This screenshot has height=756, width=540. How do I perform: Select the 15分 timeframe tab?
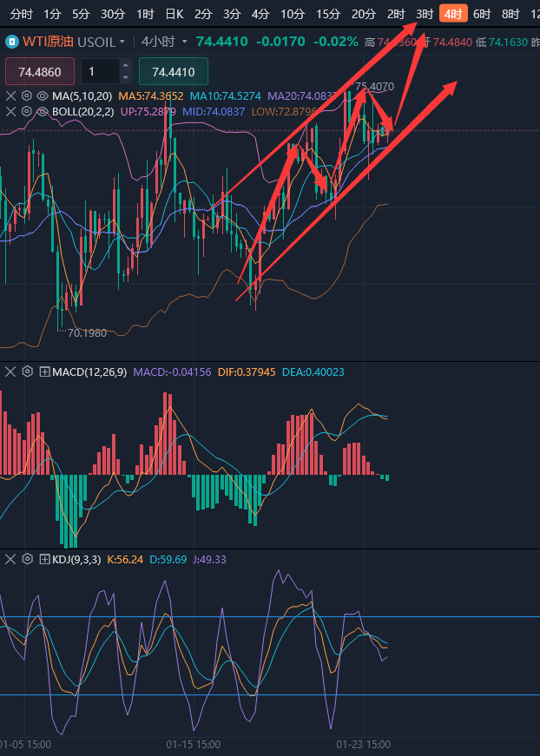pos(328,15)
